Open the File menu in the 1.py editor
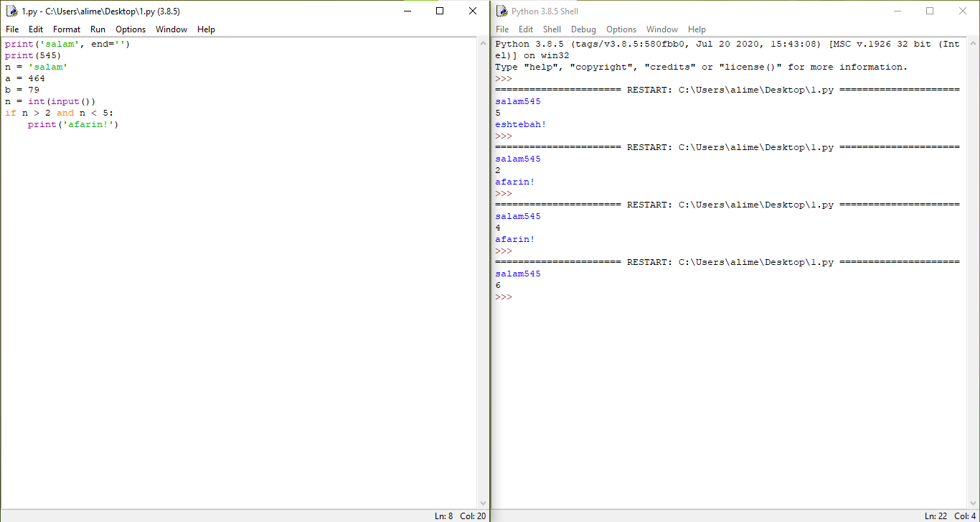 coord(12,29)
